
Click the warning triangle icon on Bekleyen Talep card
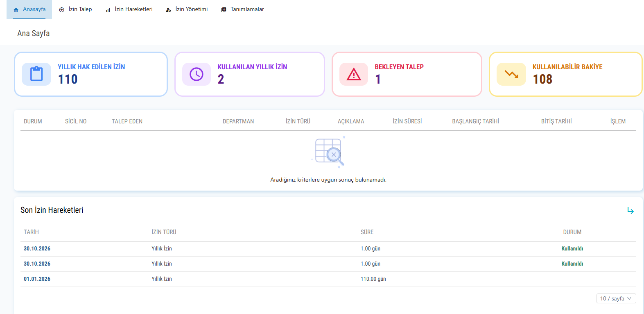tap(354, 74)
